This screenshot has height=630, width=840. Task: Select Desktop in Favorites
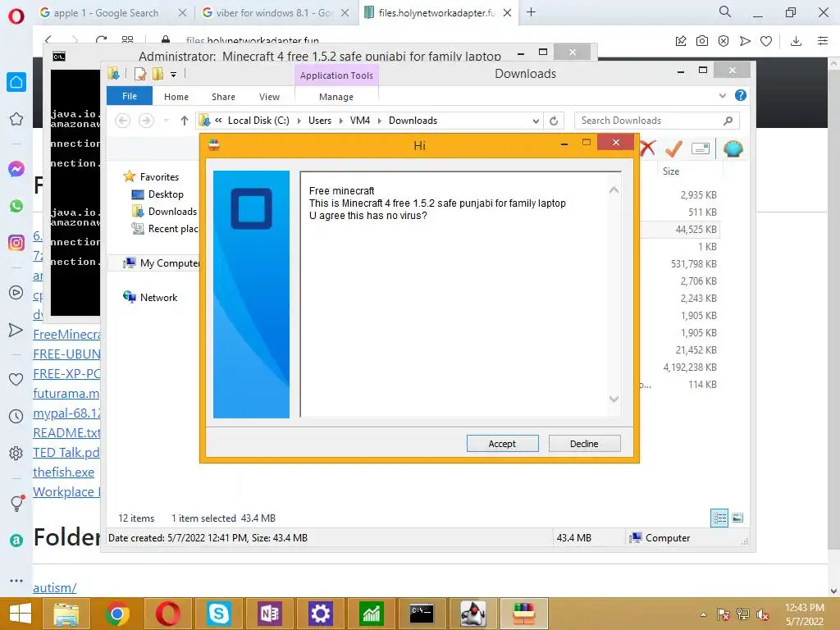coord(166,194)
